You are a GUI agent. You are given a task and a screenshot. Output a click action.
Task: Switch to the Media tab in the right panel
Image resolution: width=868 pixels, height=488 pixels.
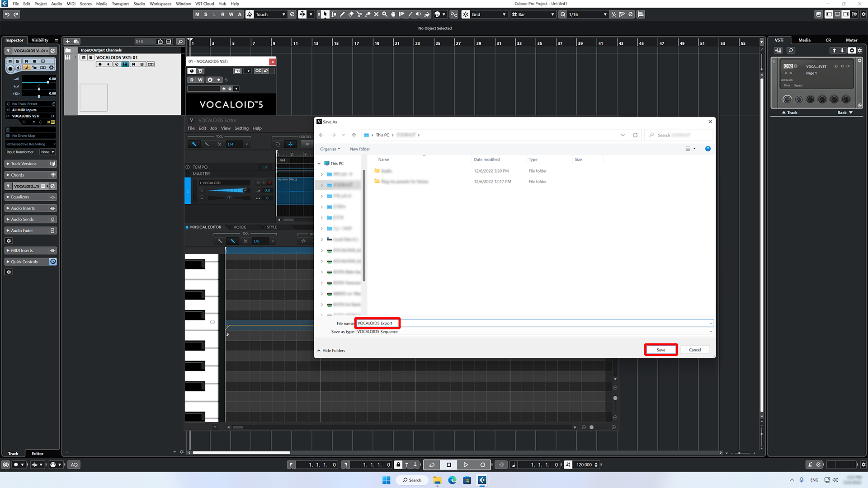pos(804,40)
